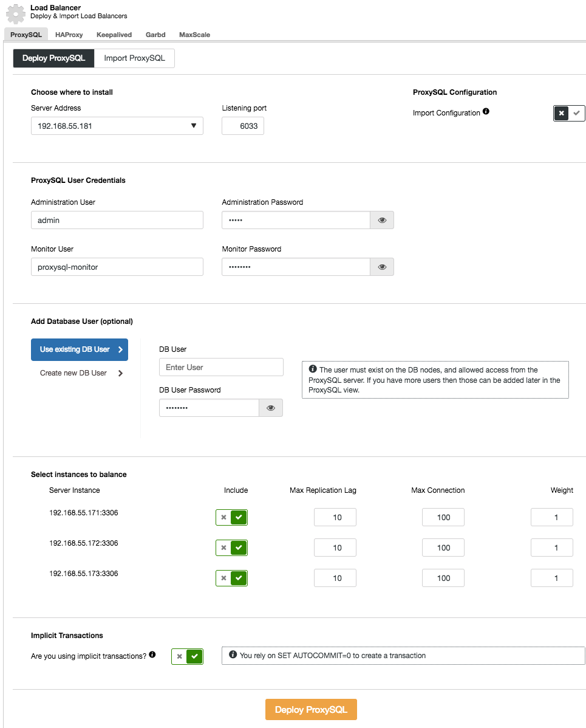Screen dimensions: 586x728
Task: Click the Import Configuration label
Action: (x=446, y=113)
